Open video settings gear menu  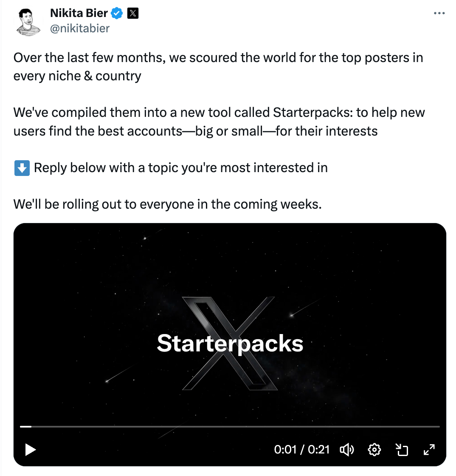coord(374,449)
